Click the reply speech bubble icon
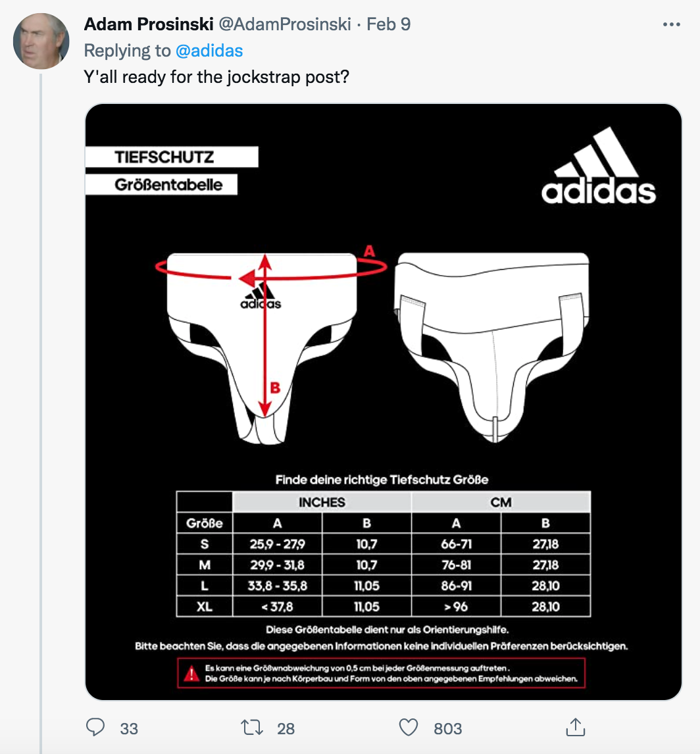The image size is (700, 754). pyautogui.click(x=96, y=727)
